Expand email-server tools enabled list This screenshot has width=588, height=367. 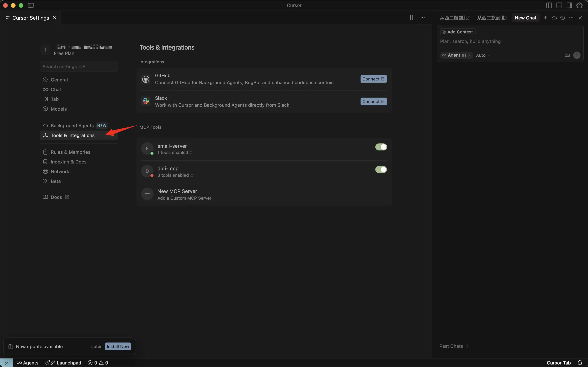point(175,152)
